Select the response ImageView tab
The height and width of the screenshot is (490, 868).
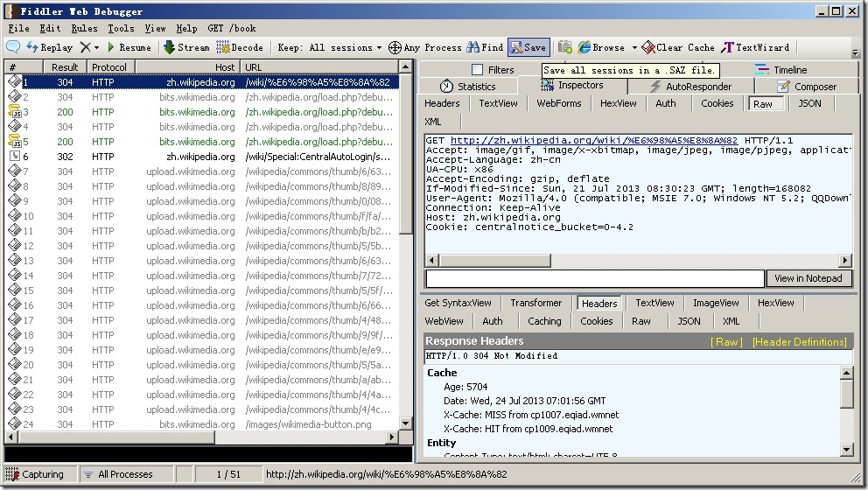[716, 303]
